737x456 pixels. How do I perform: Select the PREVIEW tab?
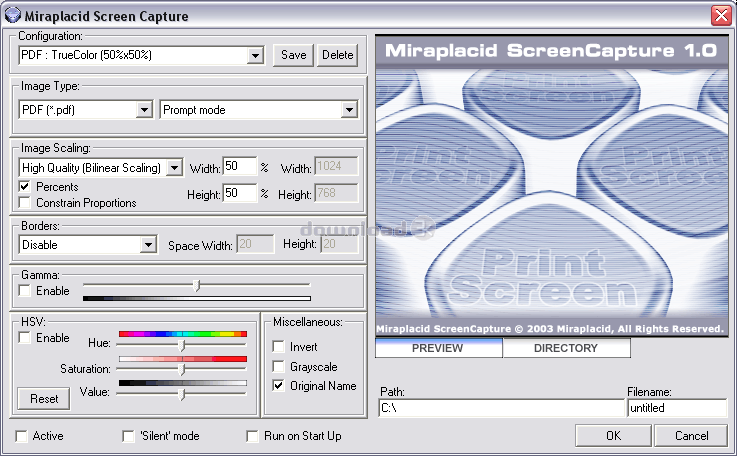pyautogui.click(x=438, y=348)
